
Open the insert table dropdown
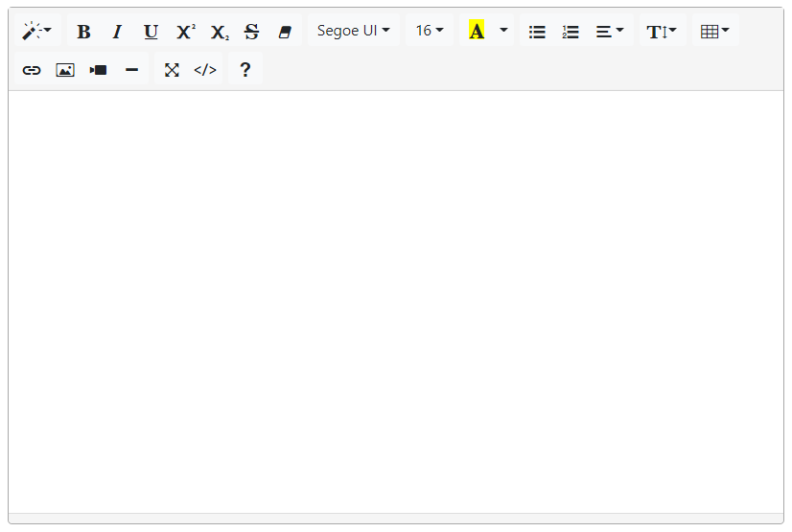715,31
